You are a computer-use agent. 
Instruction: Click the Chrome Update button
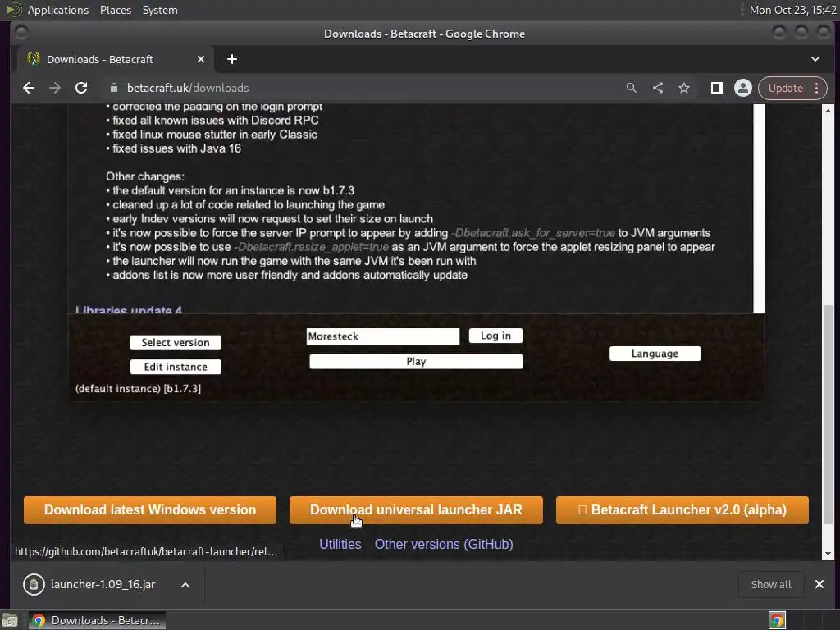tap(785, 88)
